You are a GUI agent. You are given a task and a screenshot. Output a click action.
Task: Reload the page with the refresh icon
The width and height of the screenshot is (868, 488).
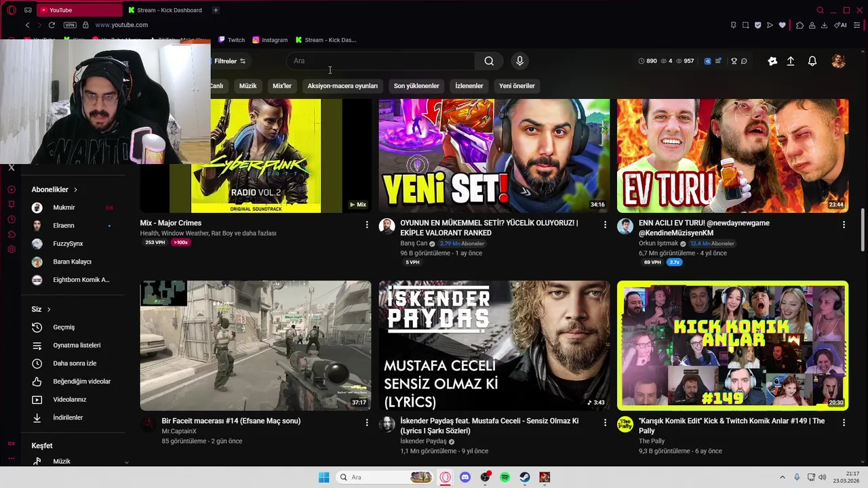52,25
